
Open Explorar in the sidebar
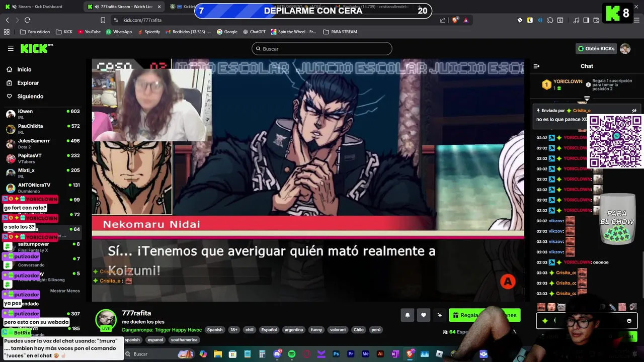[x=28, y=83]
